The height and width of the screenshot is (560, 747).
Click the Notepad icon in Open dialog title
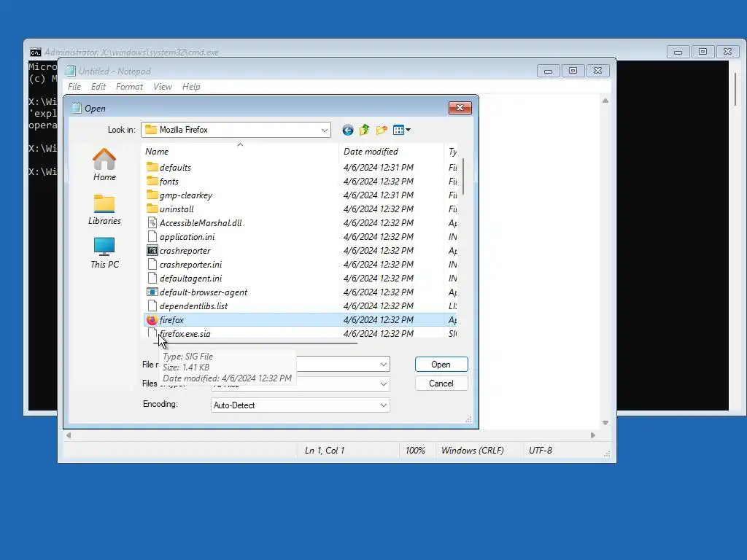[76, 108]
